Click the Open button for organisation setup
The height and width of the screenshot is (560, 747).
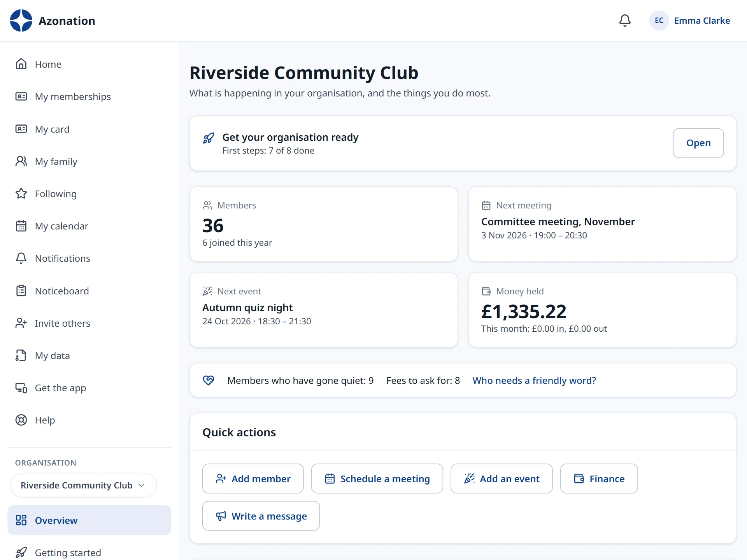click(x=698, y=143)
